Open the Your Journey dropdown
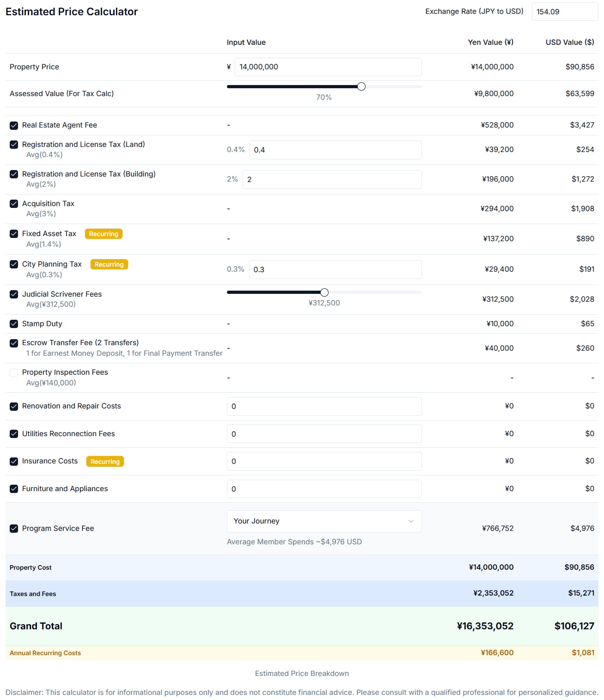Screen dimensions: 604x700 (x=323, y=521)
